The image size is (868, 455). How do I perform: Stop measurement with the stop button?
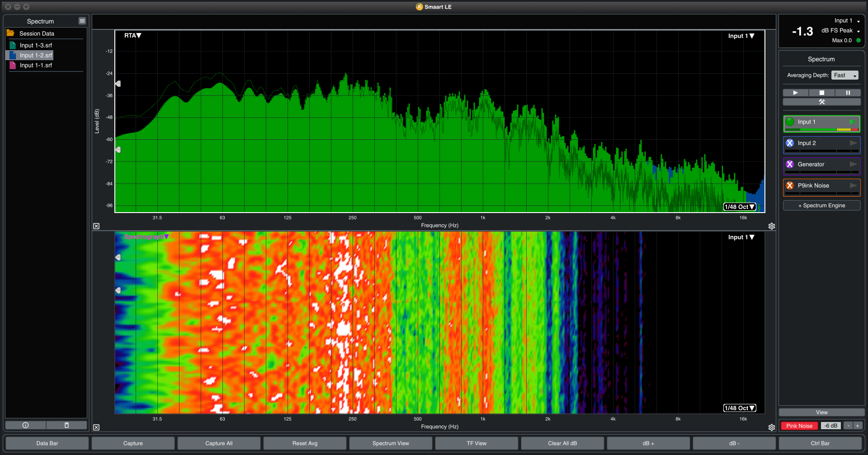(822, 93)
